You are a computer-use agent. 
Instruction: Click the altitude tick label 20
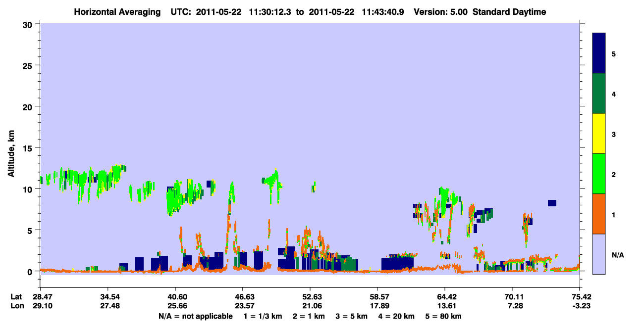(29, 106)
